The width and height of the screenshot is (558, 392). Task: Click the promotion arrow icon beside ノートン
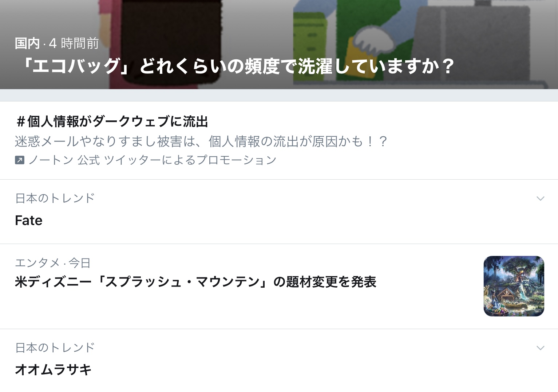[x=20, y=160]
